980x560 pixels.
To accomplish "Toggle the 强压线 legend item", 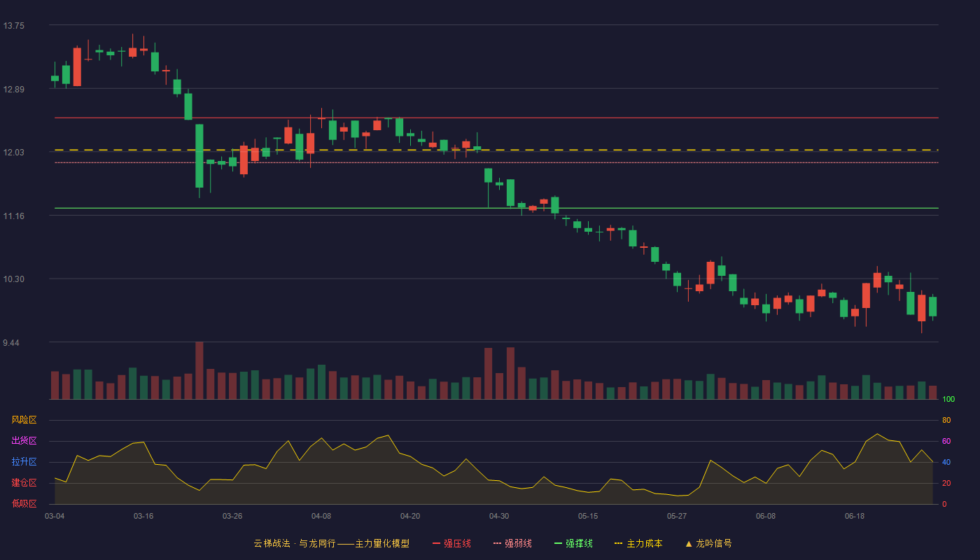I will tap(451, 543).
